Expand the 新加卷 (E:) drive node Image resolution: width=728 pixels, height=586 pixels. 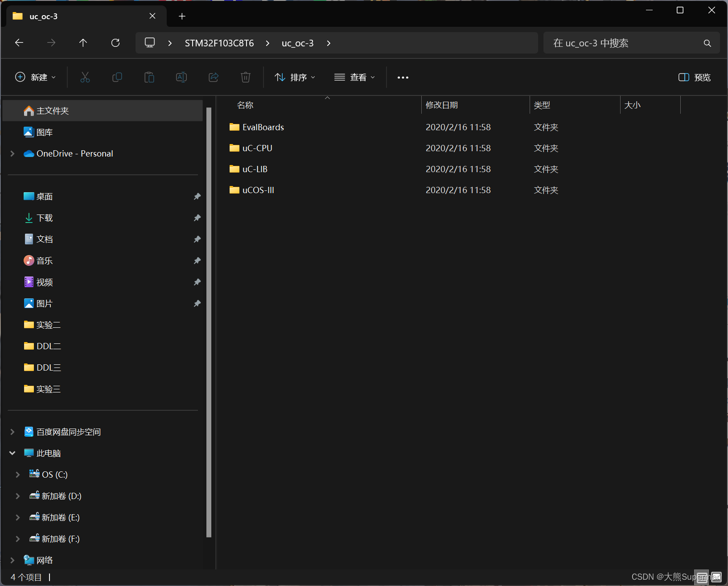[x=18, y=517]
